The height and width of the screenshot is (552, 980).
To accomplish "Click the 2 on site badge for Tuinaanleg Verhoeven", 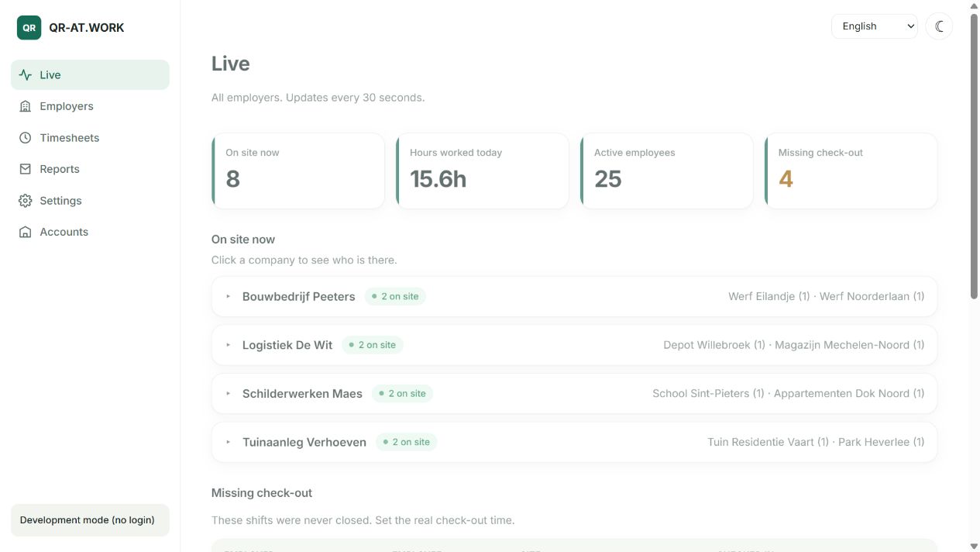I will coord(407,442).
